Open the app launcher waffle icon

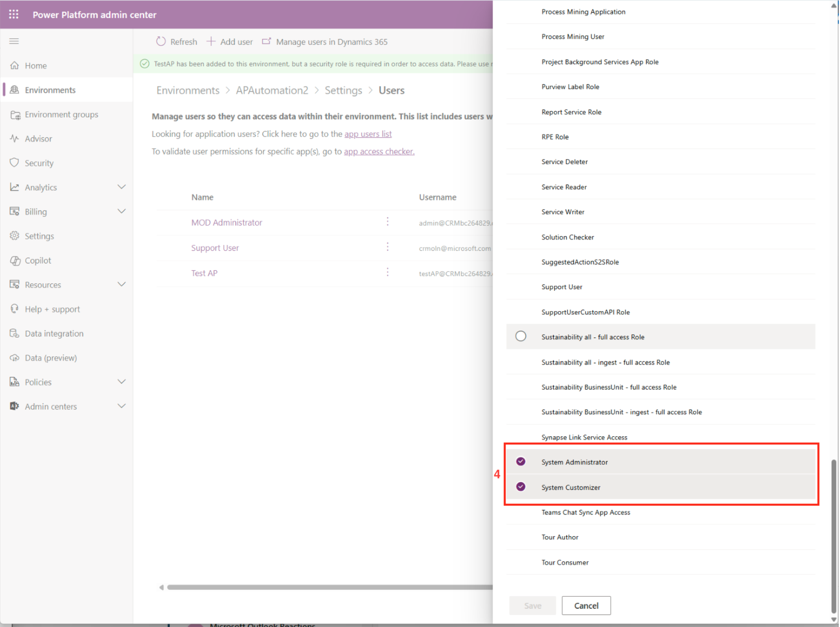[14, 15]
